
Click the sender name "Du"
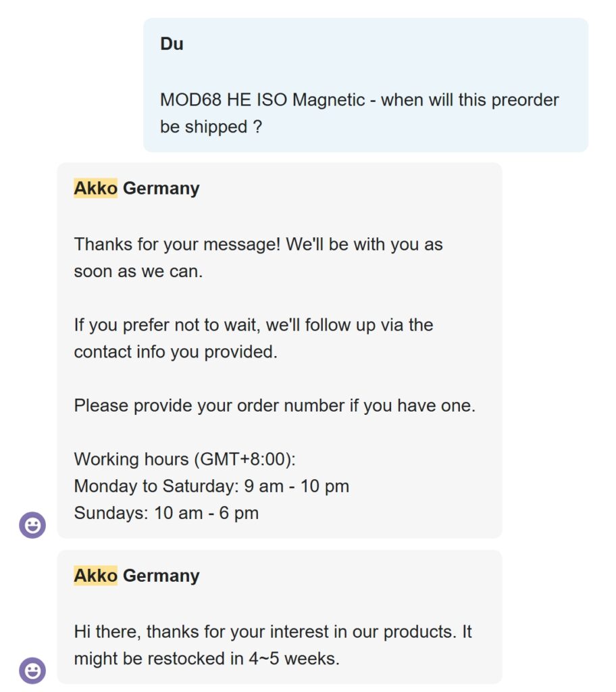pyautogui.click(x=172, y=45)
